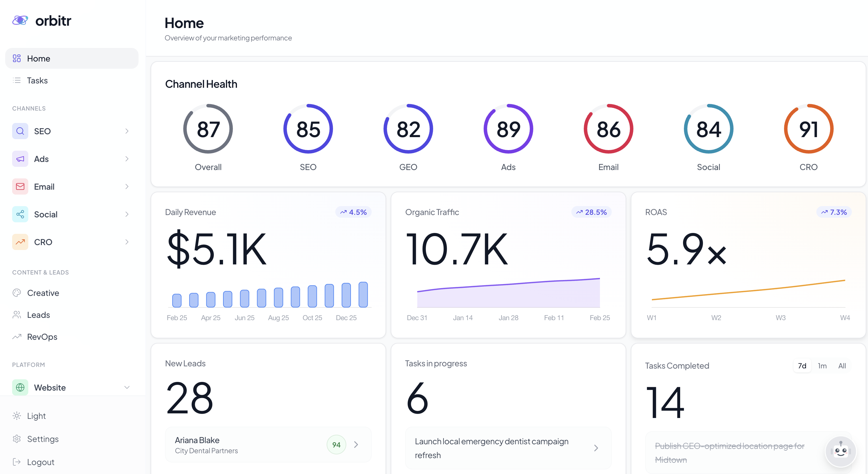The width and height of the screenshot is (868, 474).
Task: Expand the Website platform dropdown
Action: pyautogui.click(x=127, y=387)
